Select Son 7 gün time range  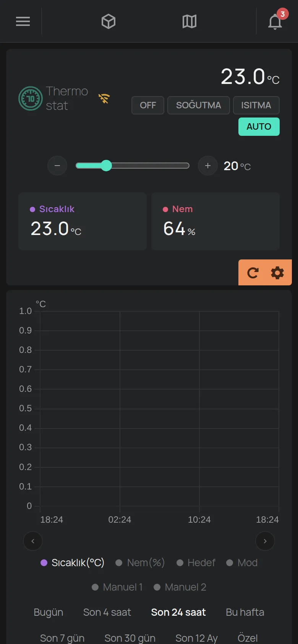pos(62,638)
